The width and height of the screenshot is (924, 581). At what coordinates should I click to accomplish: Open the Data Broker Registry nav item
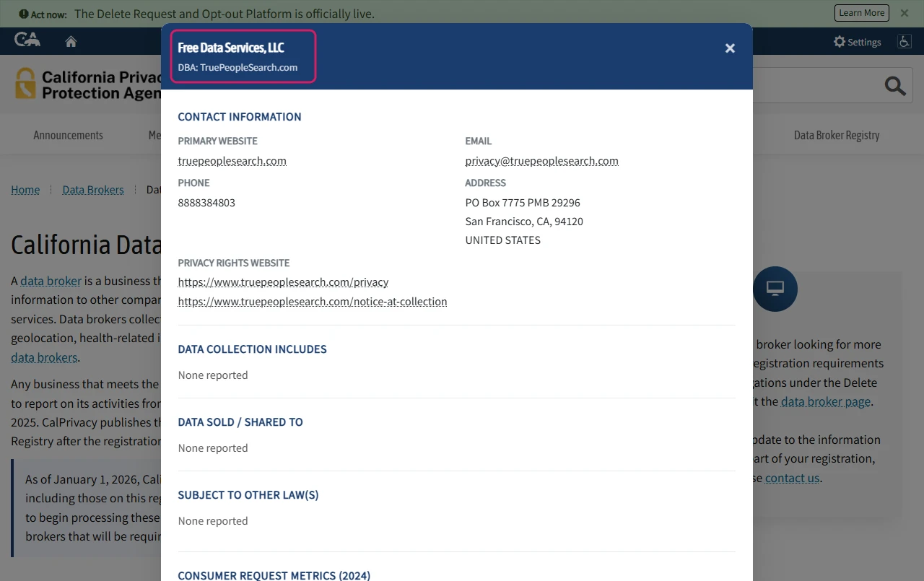point(837,135)
